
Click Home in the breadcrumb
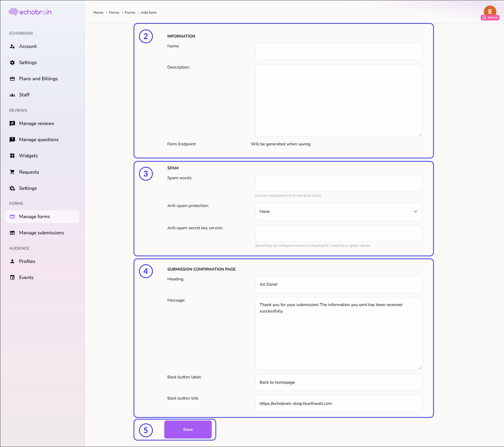point(98,12)
